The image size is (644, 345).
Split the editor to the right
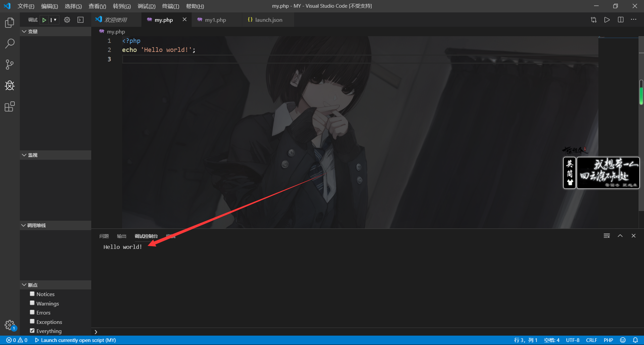[x=621, y=20]
